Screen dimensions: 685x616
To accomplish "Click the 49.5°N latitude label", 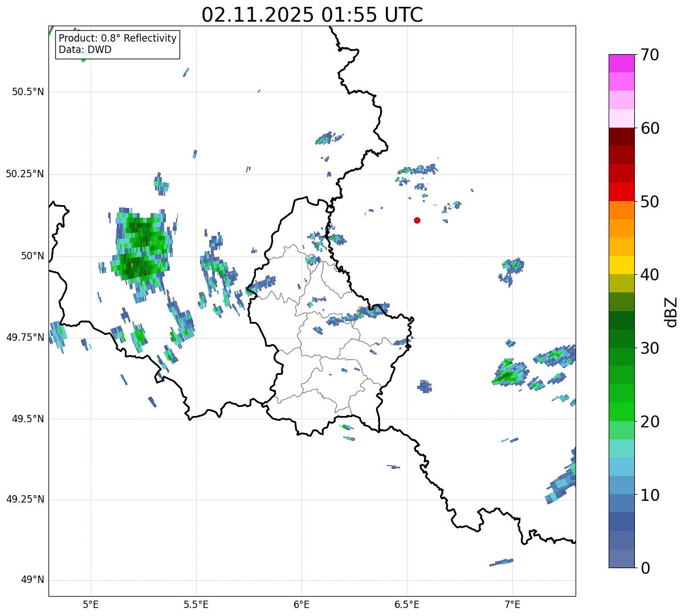I will pos(27,419).
